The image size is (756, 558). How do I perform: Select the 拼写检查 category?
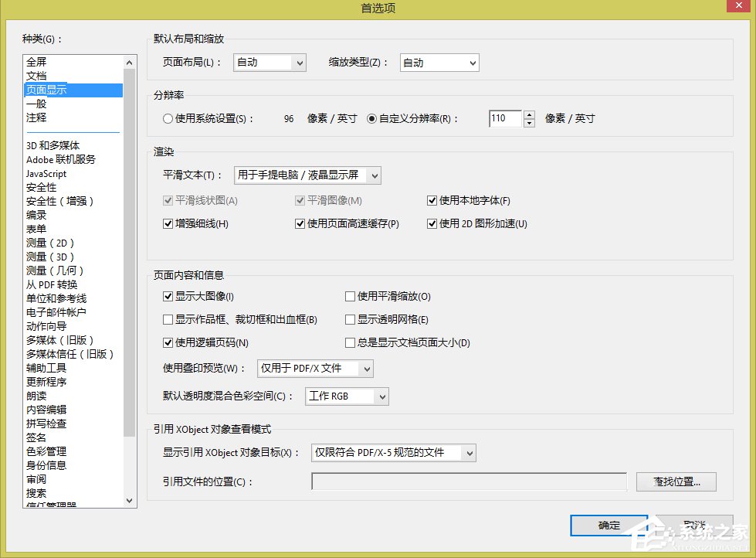45,423
